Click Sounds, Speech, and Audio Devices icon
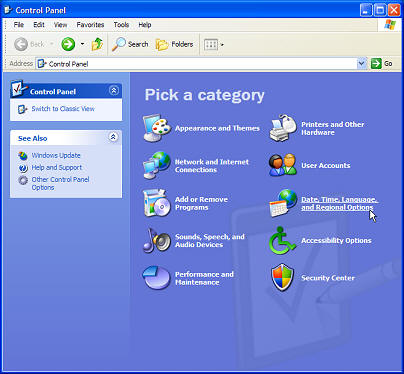 [x=157, y=240]
